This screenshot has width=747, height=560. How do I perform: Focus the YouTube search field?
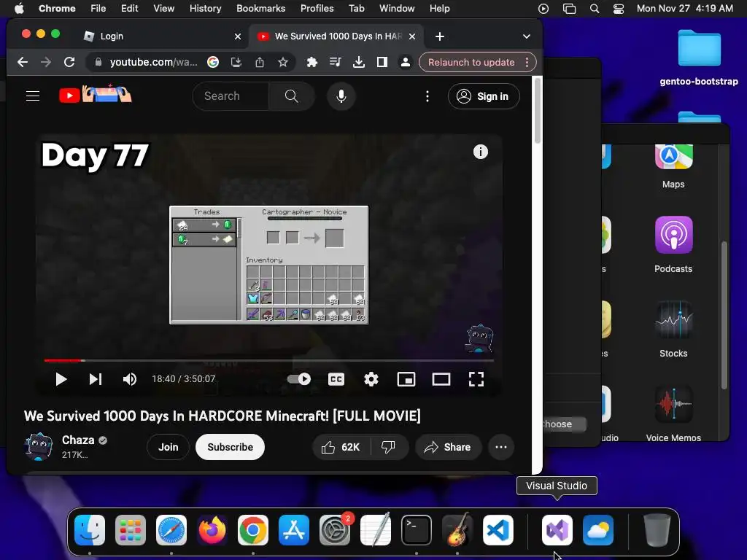click(x=231, y=96)
